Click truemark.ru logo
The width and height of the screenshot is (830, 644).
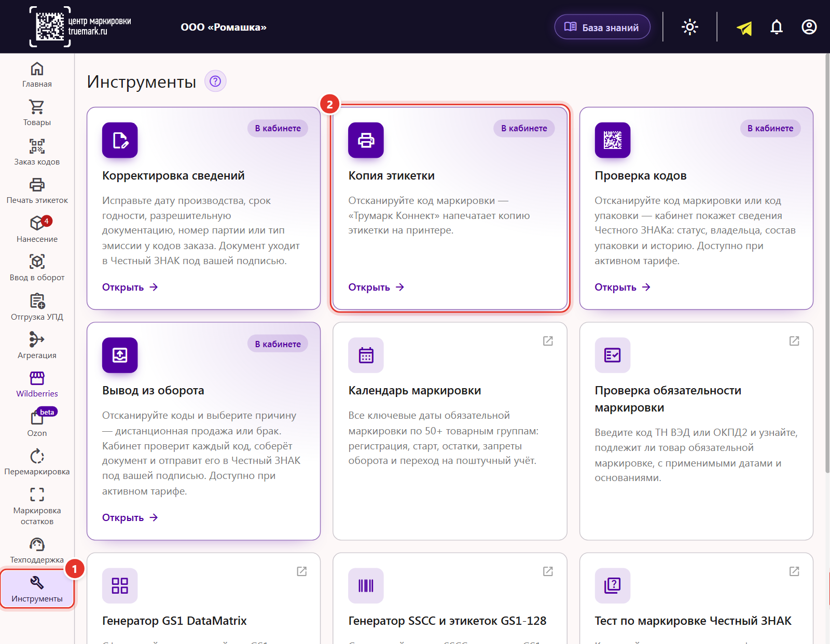pos(81,26)
